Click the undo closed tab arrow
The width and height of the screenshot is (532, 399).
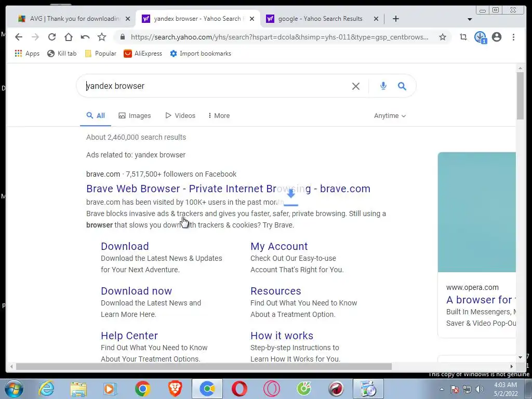tap(85, 37)
